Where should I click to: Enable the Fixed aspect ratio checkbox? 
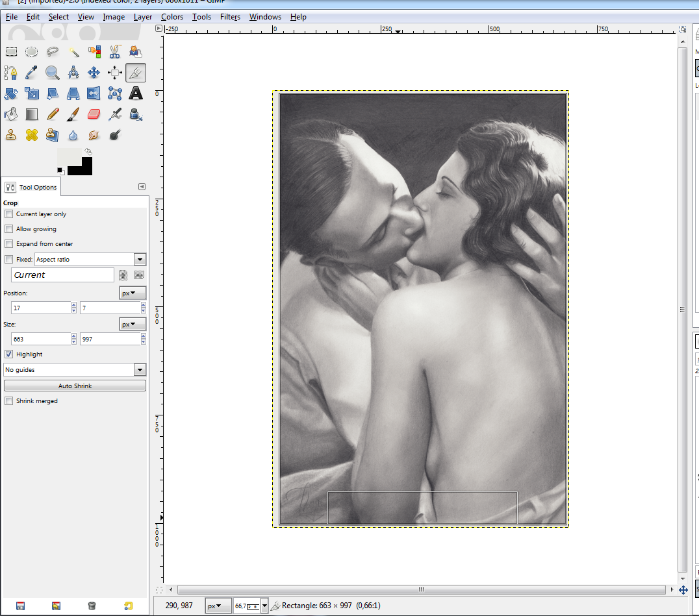[9, 259]
